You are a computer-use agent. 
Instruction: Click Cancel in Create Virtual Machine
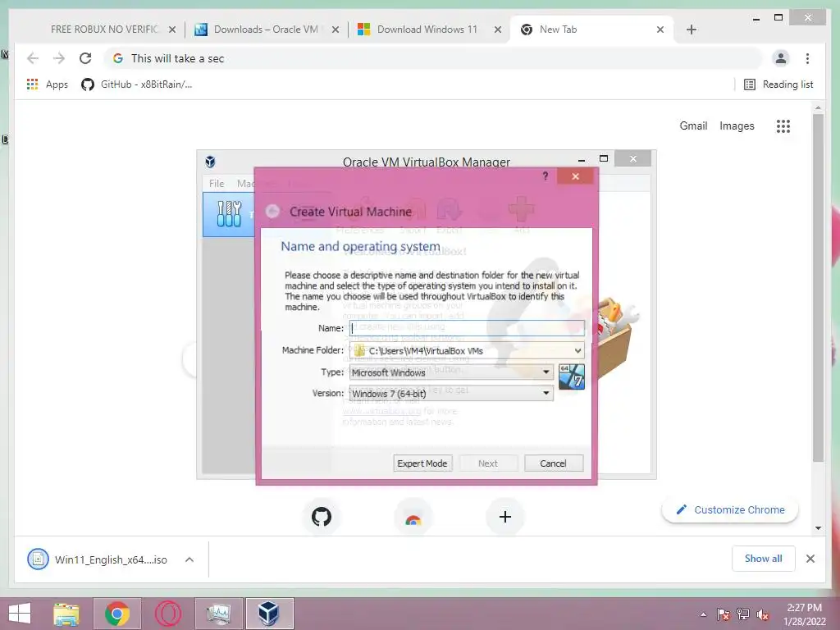tap(553, 463)
